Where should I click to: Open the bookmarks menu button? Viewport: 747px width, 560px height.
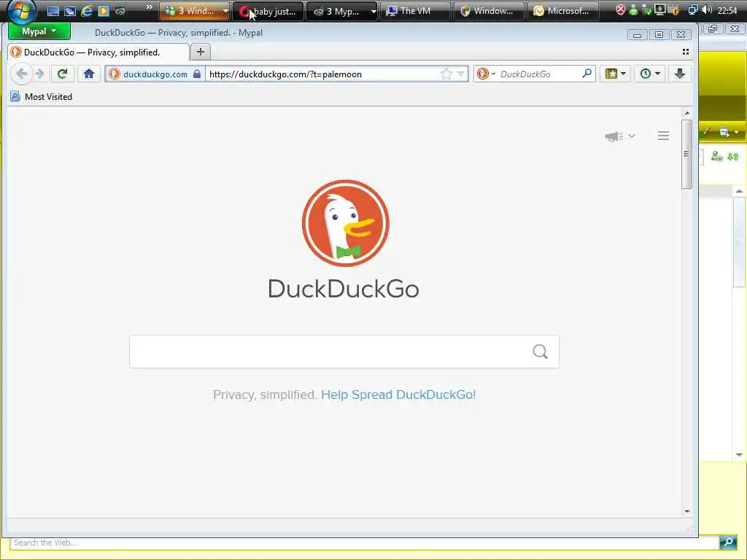pyautogui.click(x=615, y=74)
